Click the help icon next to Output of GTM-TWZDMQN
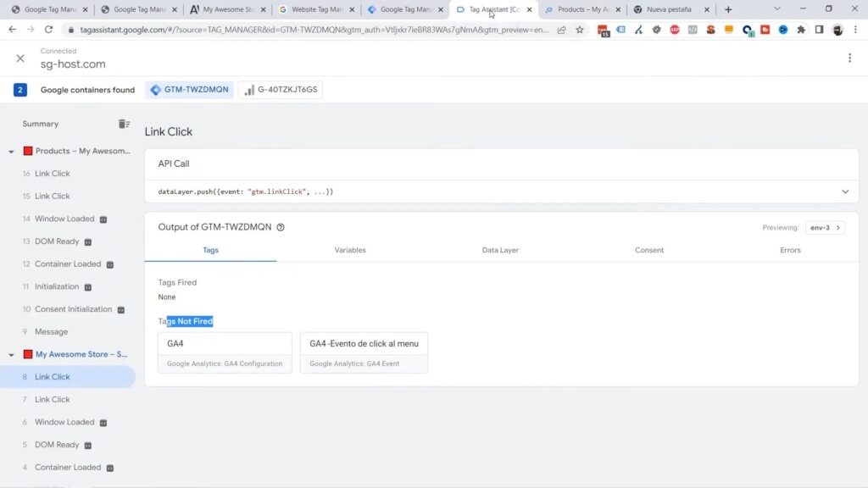The image size is (868, 488). pyautogui.click(x=281, y=227)
